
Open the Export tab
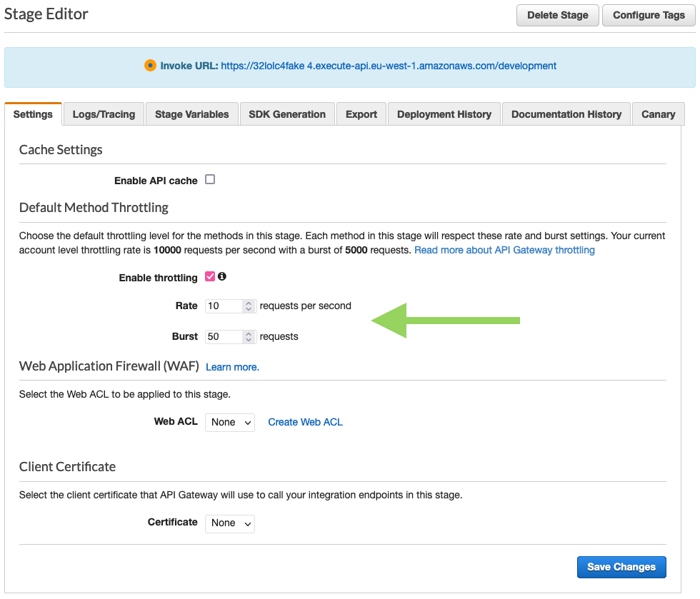[x=361, y=114]
